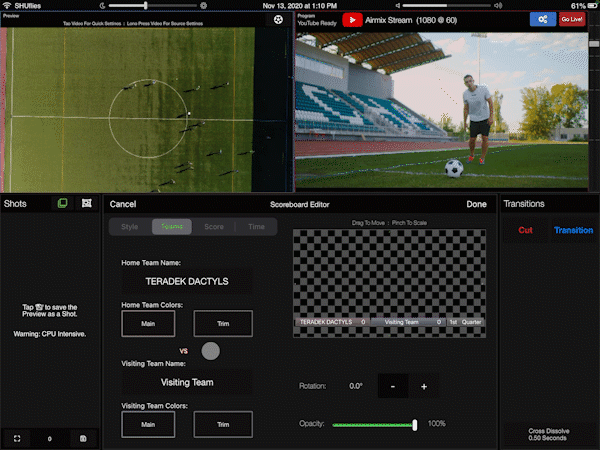This screenshot has width=600, height=450.
Task: Open stream settings with blue gears button
Action: [542, 19]
